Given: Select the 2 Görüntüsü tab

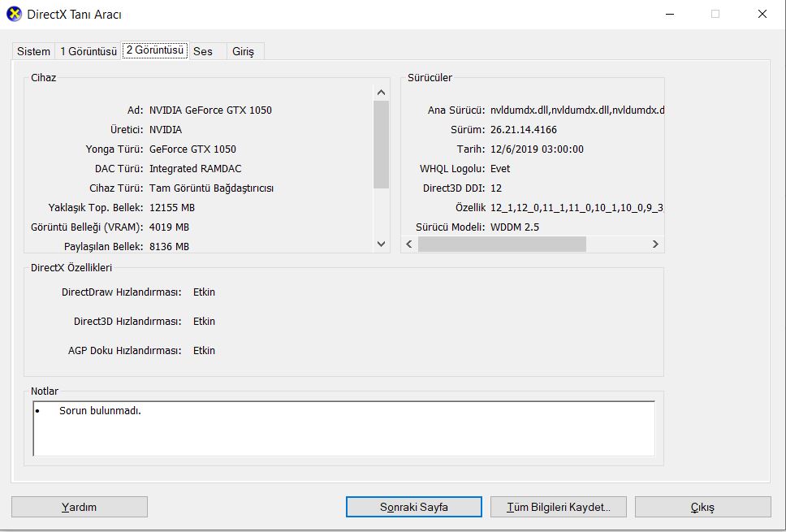Looking at the screenshot, I should click(x=155, y=50).
